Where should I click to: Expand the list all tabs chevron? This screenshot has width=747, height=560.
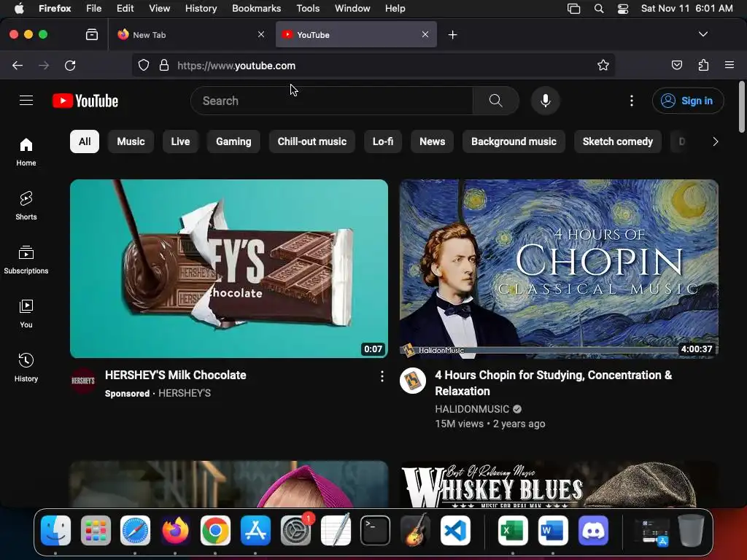pos(703,34)
